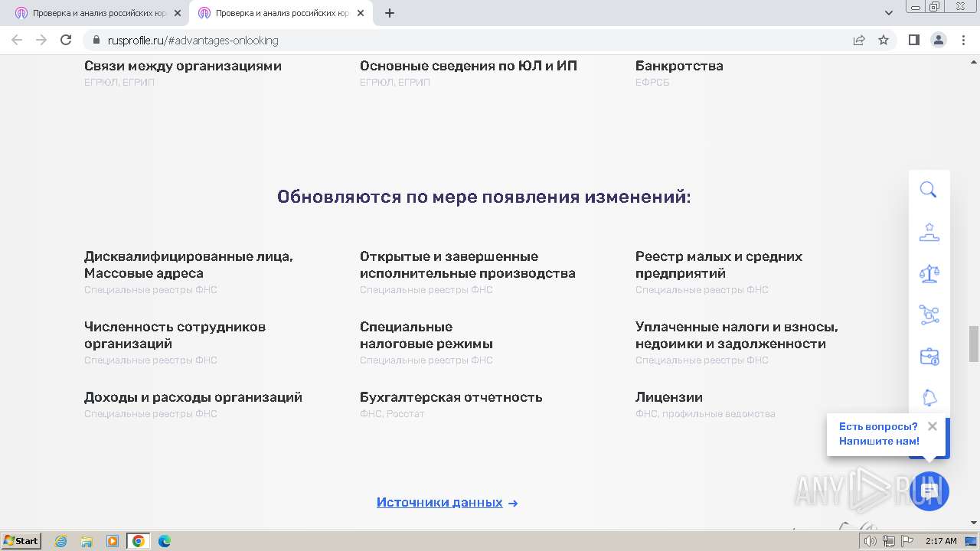Click 'Основные сведения по ЮЛ и ИП'
The height and width of the screenshot is (551, 980).
coord(469,66)
